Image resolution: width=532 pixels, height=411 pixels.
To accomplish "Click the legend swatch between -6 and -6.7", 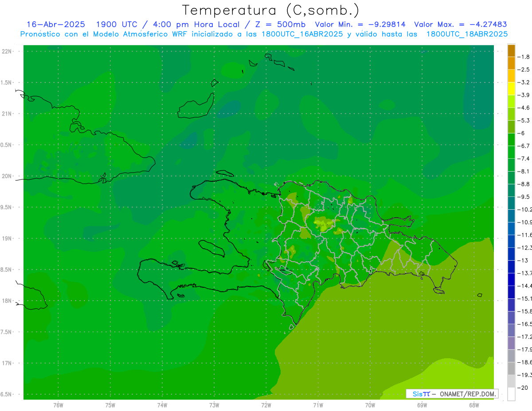I will click(511, 139).
